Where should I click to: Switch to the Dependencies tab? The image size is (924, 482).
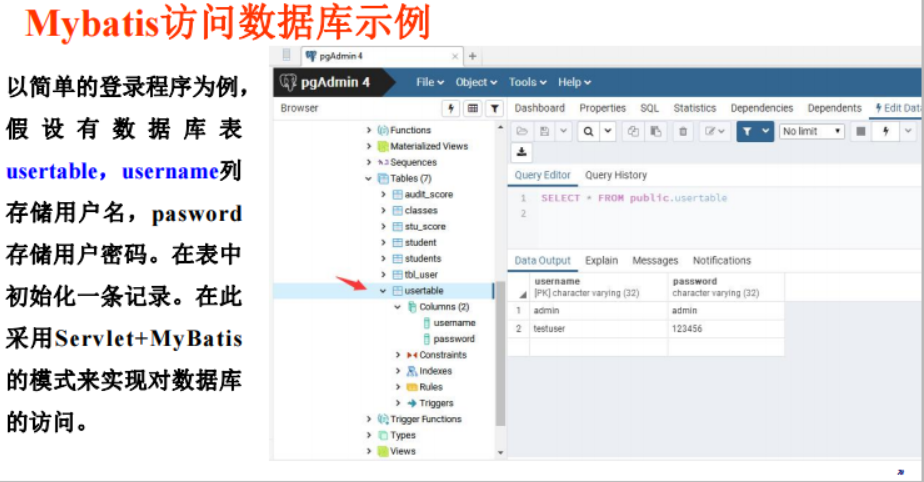761,108
